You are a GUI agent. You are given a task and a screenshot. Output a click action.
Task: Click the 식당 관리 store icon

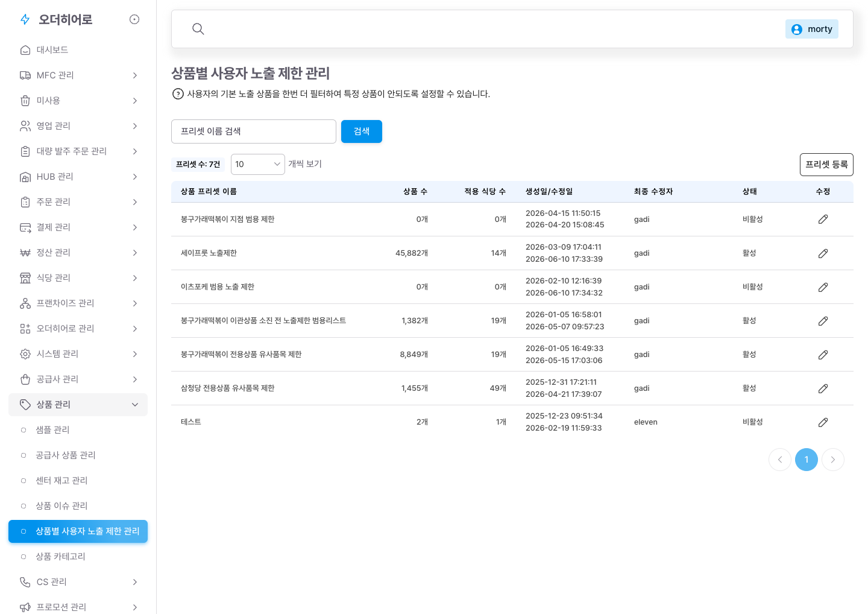pos(25,278)
